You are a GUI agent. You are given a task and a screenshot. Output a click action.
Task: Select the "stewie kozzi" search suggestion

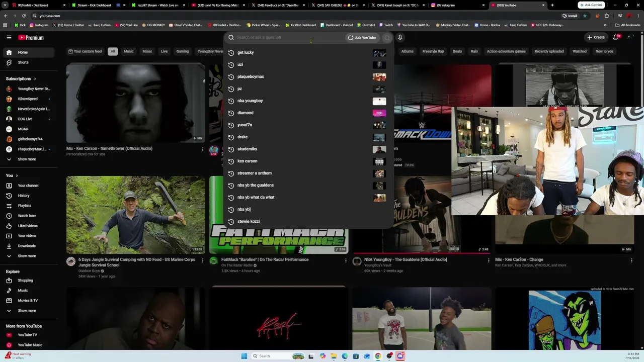point(307,221)
